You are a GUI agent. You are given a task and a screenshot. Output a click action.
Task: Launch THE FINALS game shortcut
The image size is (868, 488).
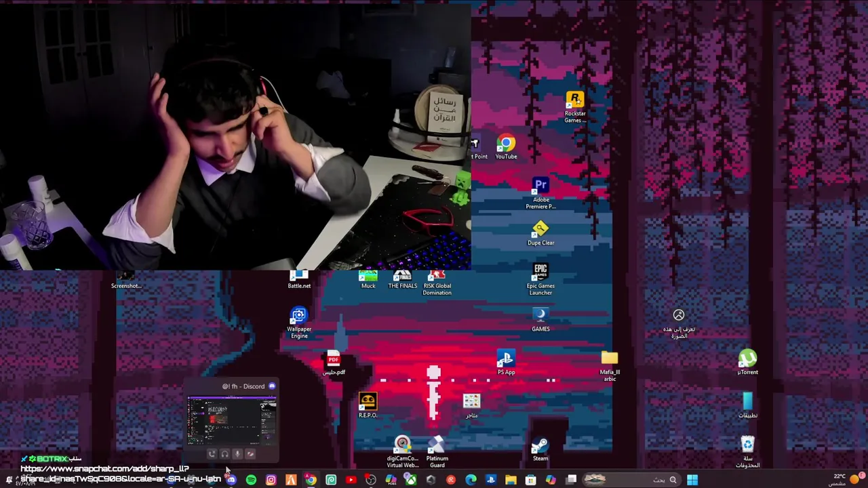(x=402, y=279)
